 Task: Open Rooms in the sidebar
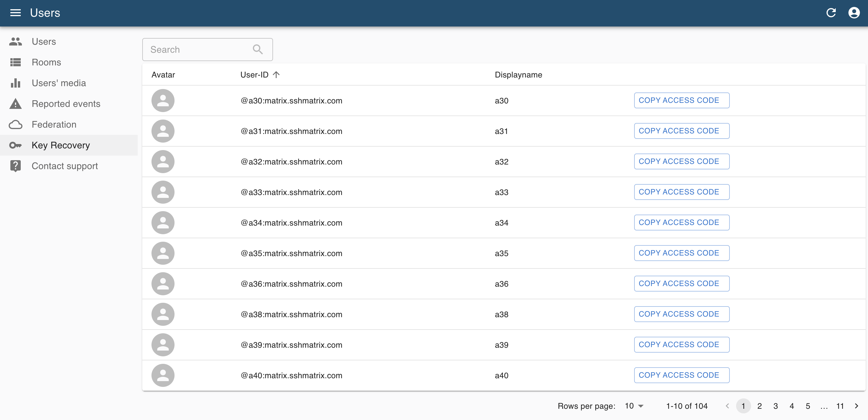[x=46, y=62]
